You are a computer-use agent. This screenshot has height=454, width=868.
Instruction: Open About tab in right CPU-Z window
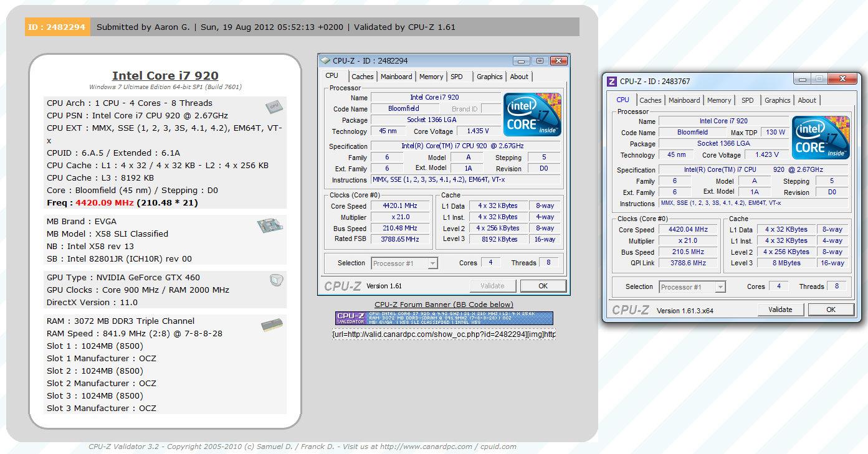pyautogui.click(x=807, y=100)
